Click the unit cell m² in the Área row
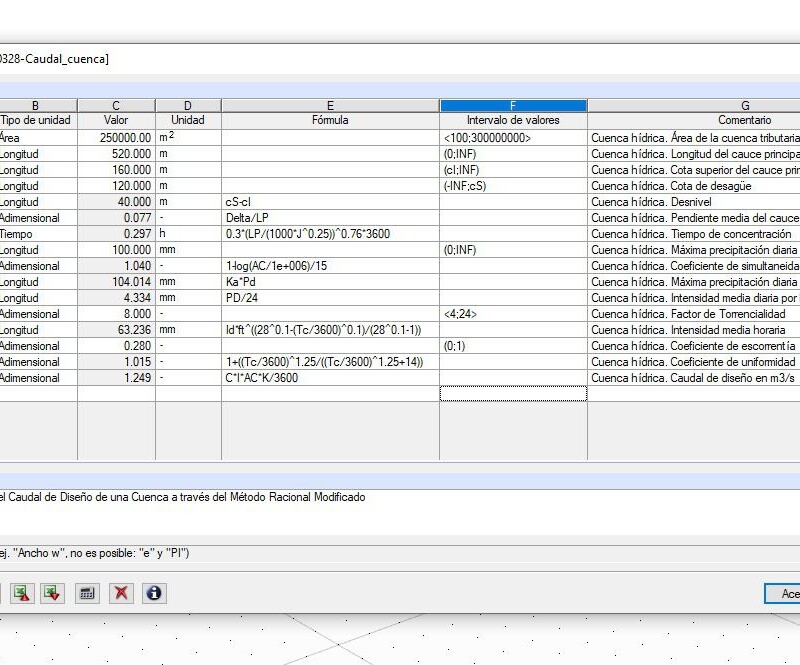Viewport: 800px width, 665px height. pyautogui.click(x=188, y=138)
